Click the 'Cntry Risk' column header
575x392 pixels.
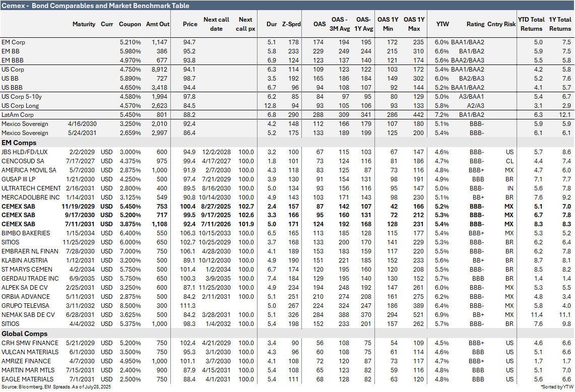[x=501, y=24]
